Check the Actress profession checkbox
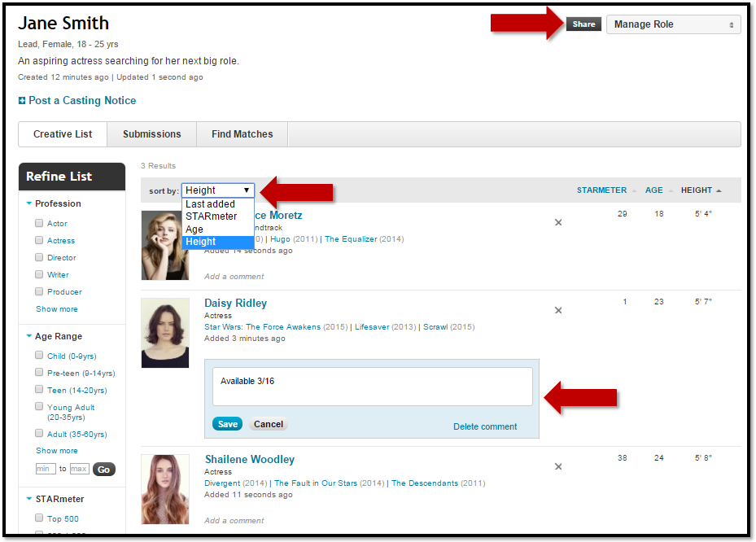Image resolution: width=756 pixels, height=542 pixels. click(39, 240)
